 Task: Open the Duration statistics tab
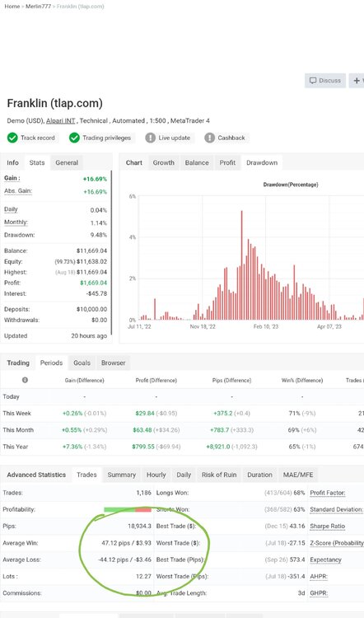259,475
